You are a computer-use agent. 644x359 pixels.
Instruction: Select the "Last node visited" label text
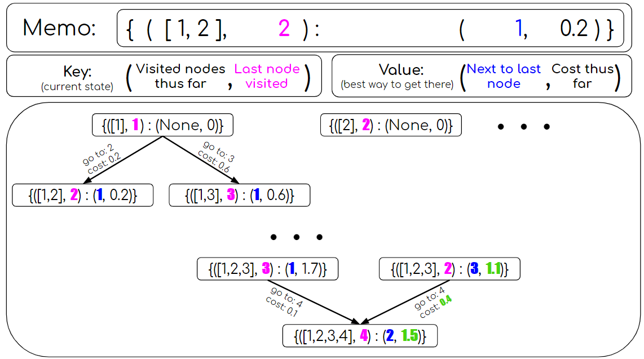(x=267, y=76)
